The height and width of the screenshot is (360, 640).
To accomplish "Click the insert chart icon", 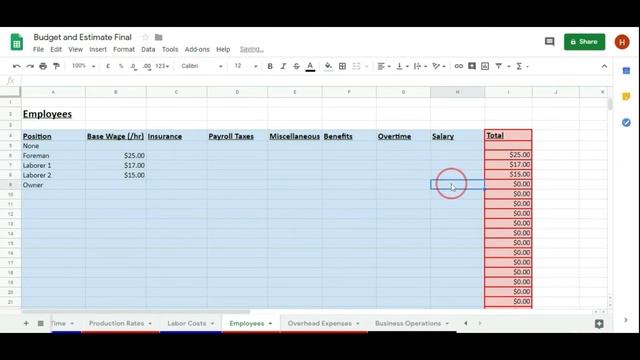I will 485,66.
